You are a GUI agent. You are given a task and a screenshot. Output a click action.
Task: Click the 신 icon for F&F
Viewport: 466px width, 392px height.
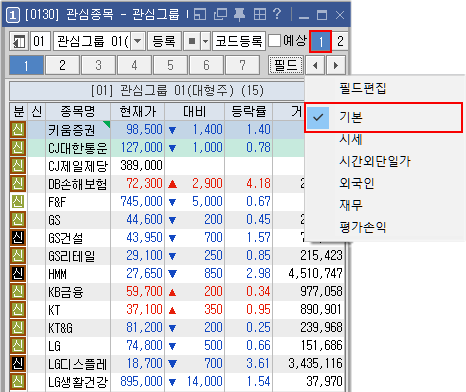point(18,201)
